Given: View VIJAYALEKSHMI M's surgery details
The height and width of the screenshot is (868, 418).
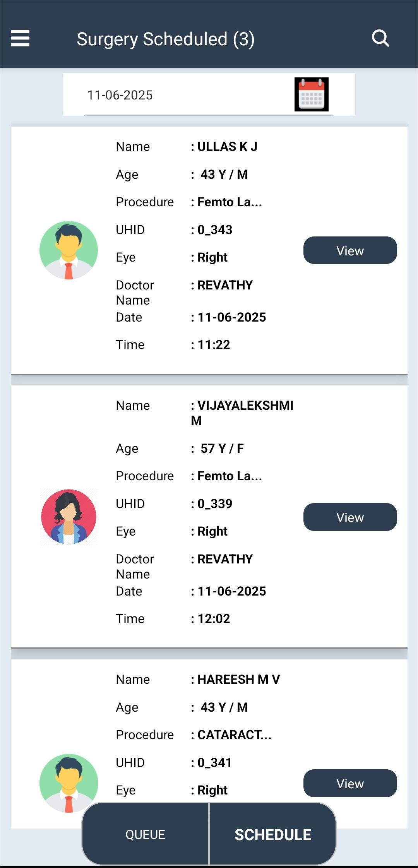Looking at the screenshot, I should 350,517.
